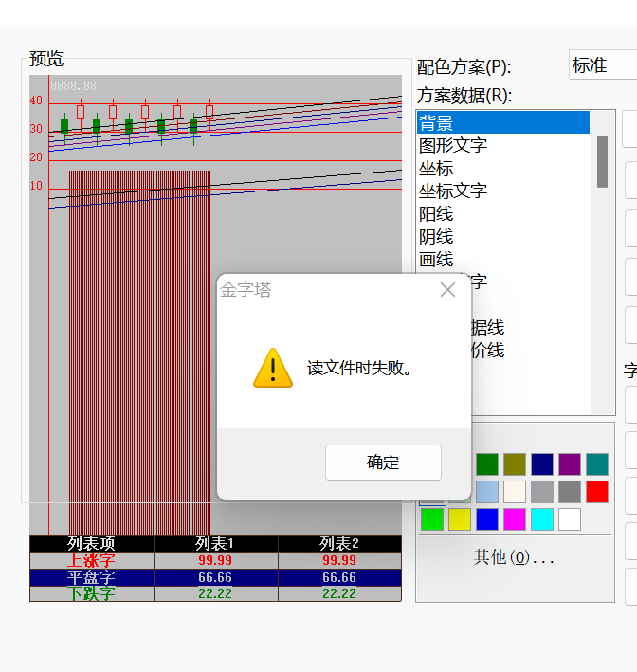
Task: Select the yellow color swatch
Action: click(460, 519)
